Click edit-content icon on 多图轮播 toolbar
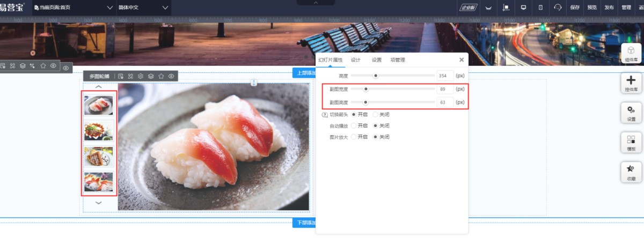 (x=121, y=76)
